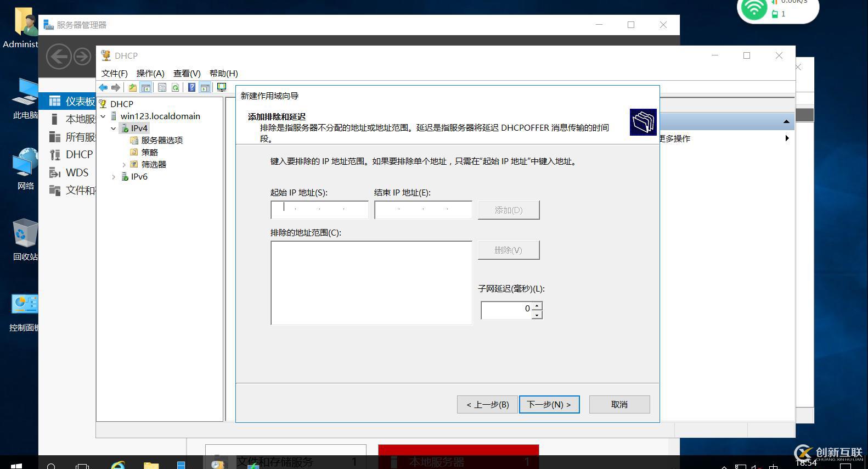Toggle the Show/Hide Action Pane icon

click(x=205, y=87)
